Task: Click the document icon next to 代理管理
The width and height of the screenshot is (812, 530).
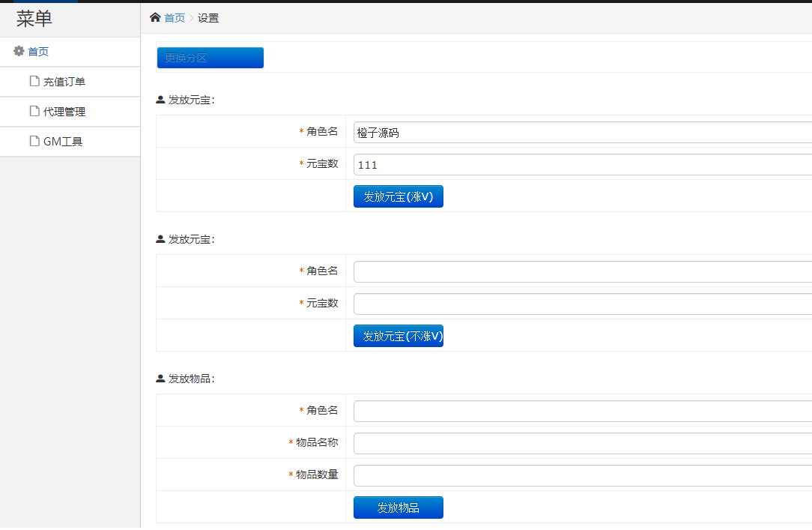Action: (x=34, y=111)
